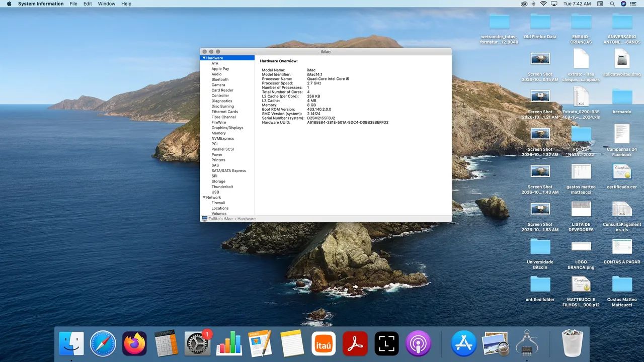Click the Wi-Fi status icon
The image size is (644, 362).
(543, 4)
